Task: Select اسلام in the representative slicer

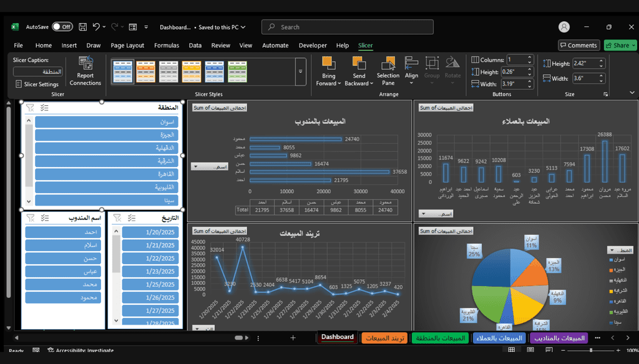Action: [63, 245]
